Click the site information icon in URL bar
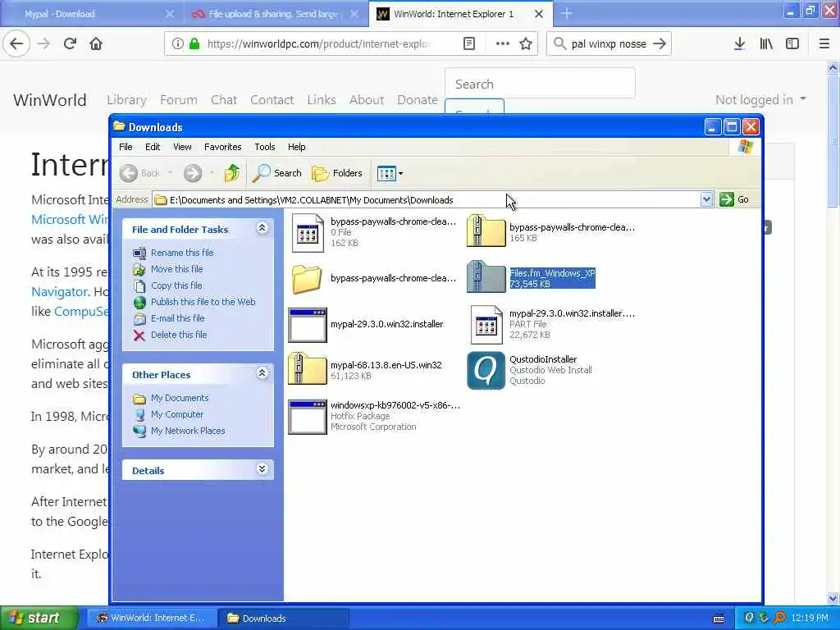840x630 pixels. coord(178,44)
